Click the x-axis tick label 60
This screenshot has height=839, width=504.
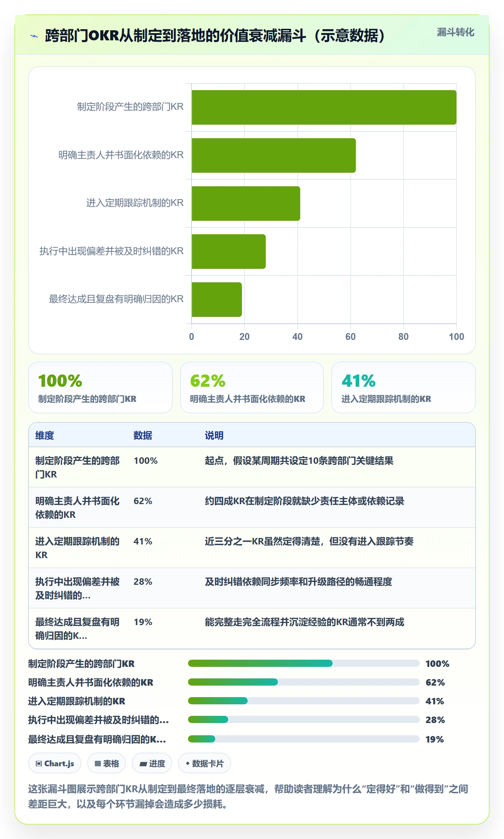(x=350, y=337)
